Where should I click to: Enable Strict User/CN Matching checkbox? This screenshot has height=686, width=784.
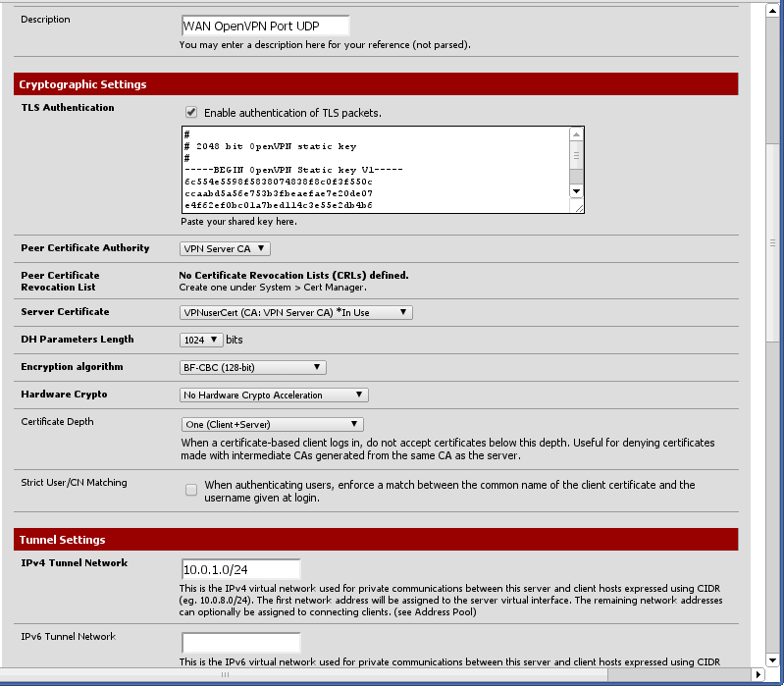pos(191,490)
